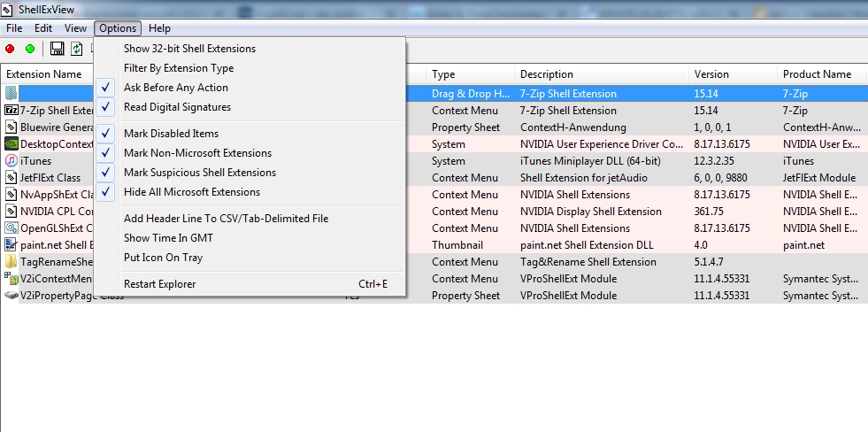The width and height of the screenshot is (868, 432).
Task: Toggle Ask Before Any Action option
Action: 250,88
